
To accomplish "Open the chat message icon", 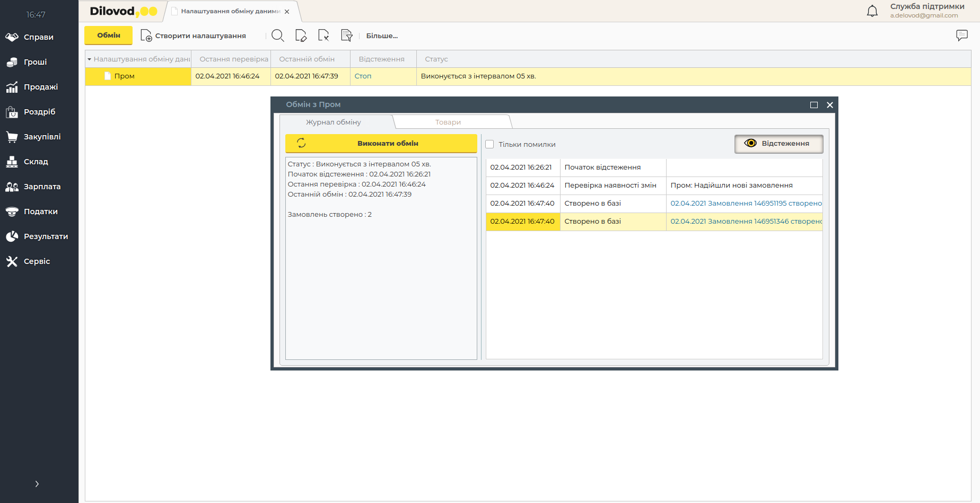I will [x=961, y=36].
